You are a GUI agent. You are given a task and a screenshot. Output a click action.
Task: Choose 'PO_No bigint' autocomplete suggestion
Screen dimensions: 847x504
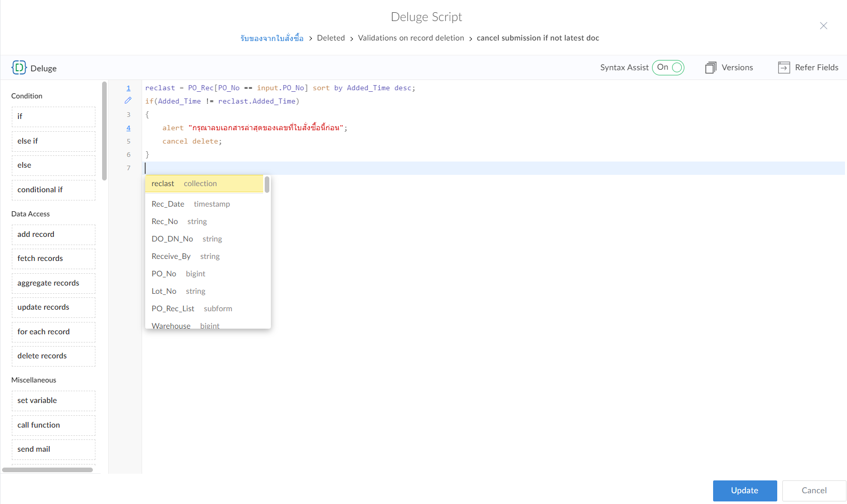click(x=204, y=274)
